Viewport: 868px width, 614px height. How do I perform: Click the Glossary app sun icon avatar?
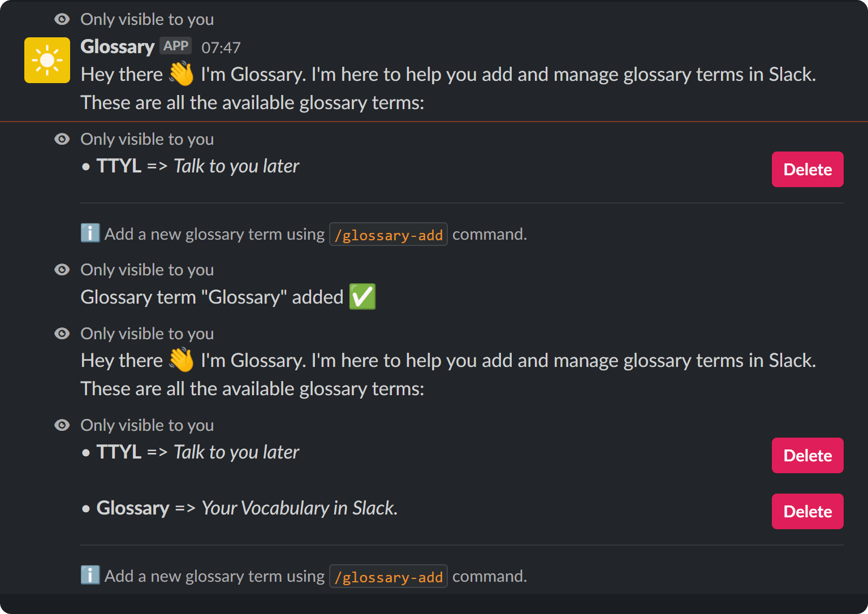pos(47,60)
